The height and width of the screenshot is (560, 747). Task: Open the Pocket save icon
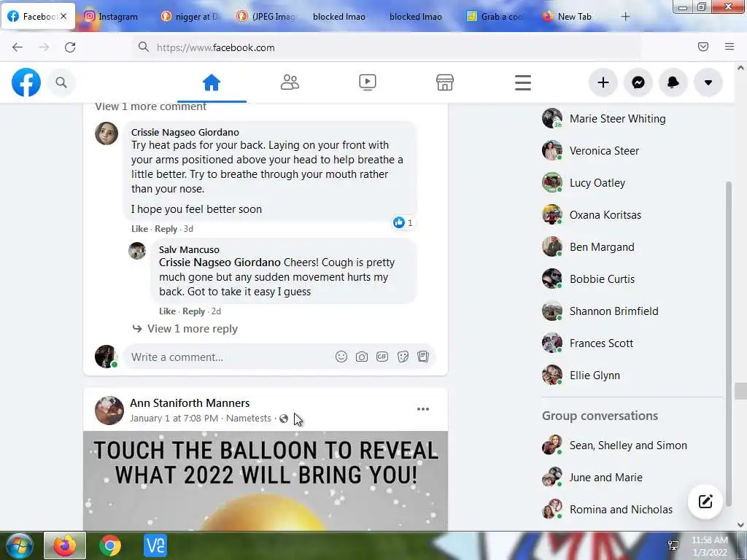[x=703, y=47]
